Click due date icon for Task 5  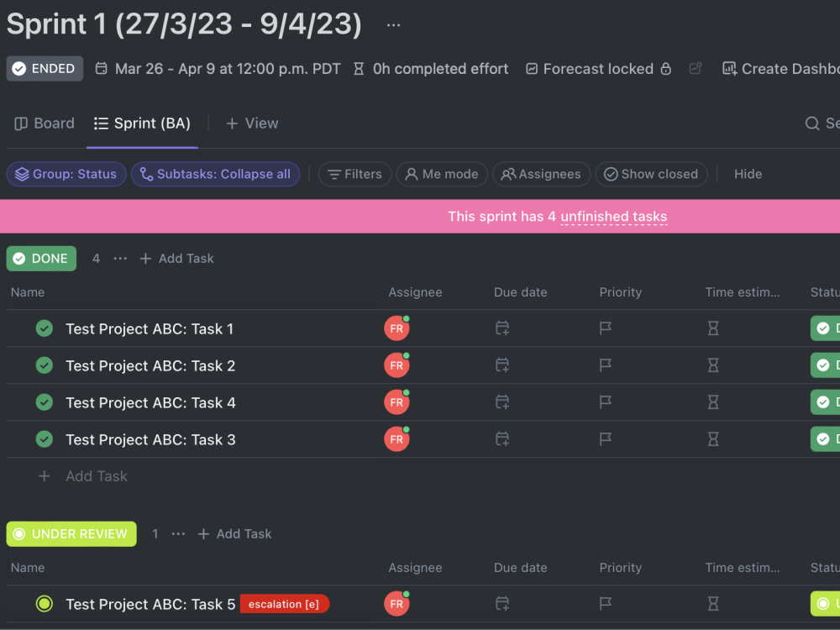click(502, 604)
